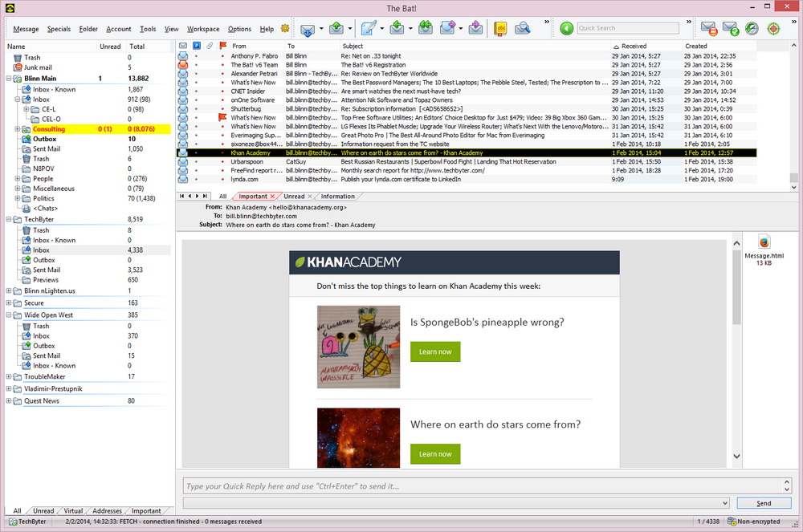Click the Redirect message envelope icon

point(475,28)
